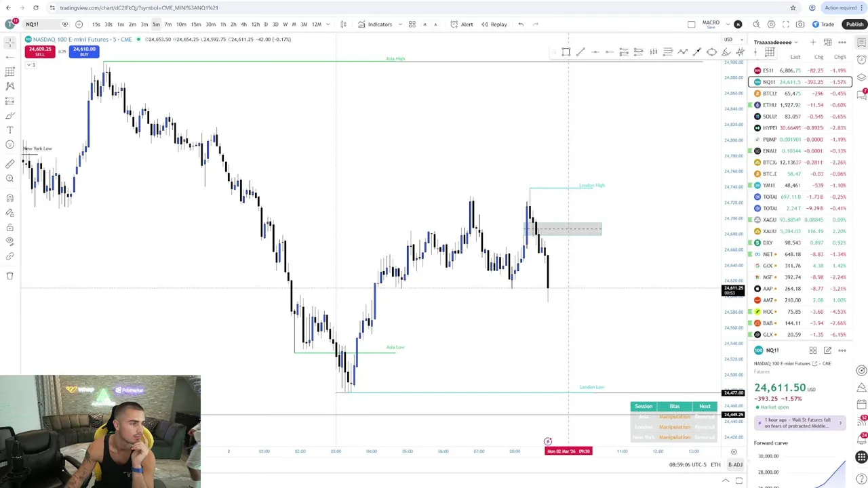The width and height of the screenshot is (868, 488).
Task: Select the D daily timeframe
Action: point(266,24)
